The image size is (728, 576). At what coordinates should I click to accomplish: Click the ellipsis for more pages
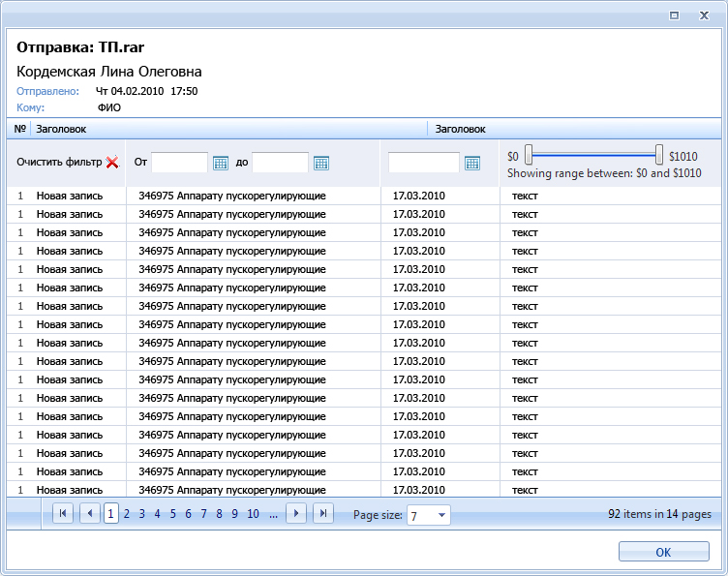coord(273,515)
